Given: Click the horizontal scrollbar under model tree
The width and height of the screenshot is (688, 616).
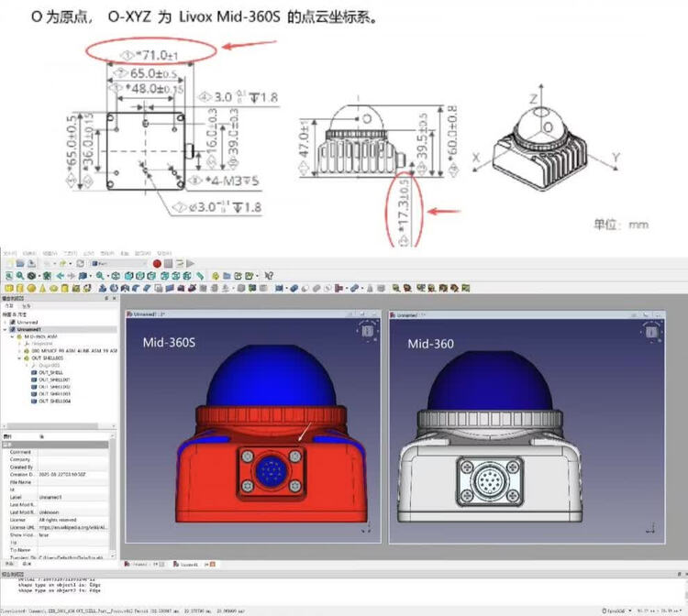Looking at the screenshot, I should tap(52, 425).
